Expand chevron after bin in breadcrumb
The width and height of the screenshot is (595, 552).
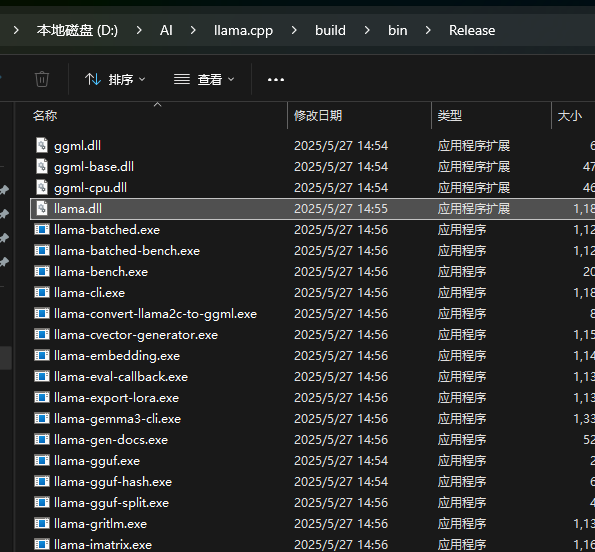click(428, 30)
